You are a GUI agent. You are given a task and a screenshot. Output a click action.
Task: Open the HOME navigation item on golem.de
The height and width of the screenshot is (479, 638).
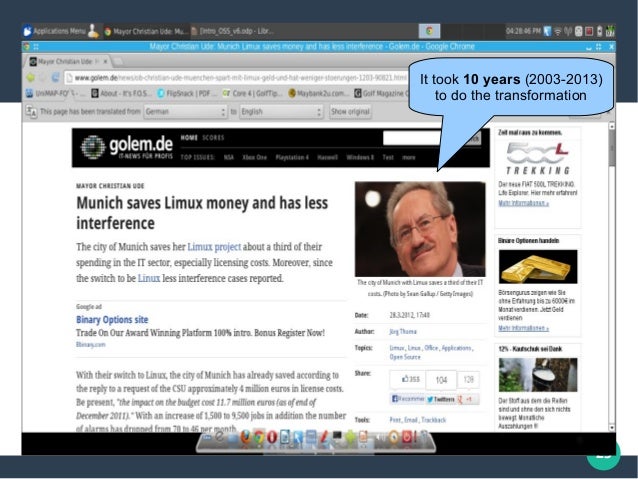coord(189,138)
